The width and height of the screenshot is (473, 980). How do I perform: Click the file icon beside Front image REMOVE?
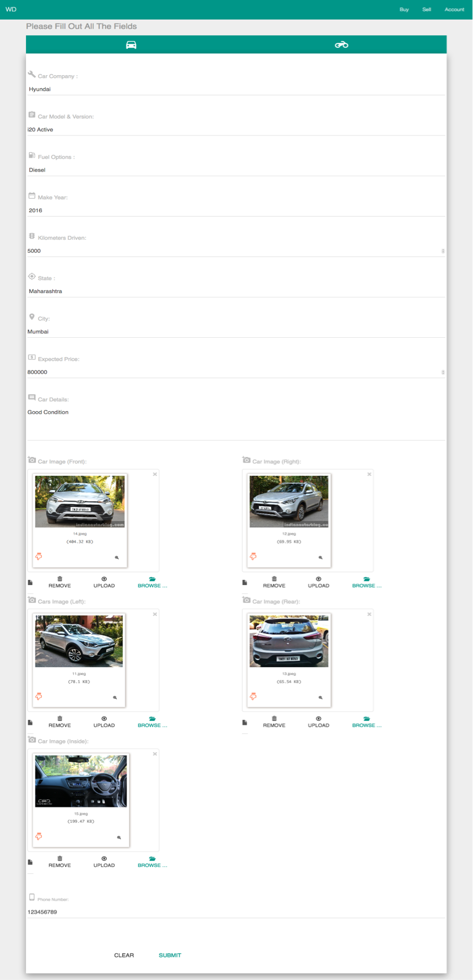pos(30,583)
